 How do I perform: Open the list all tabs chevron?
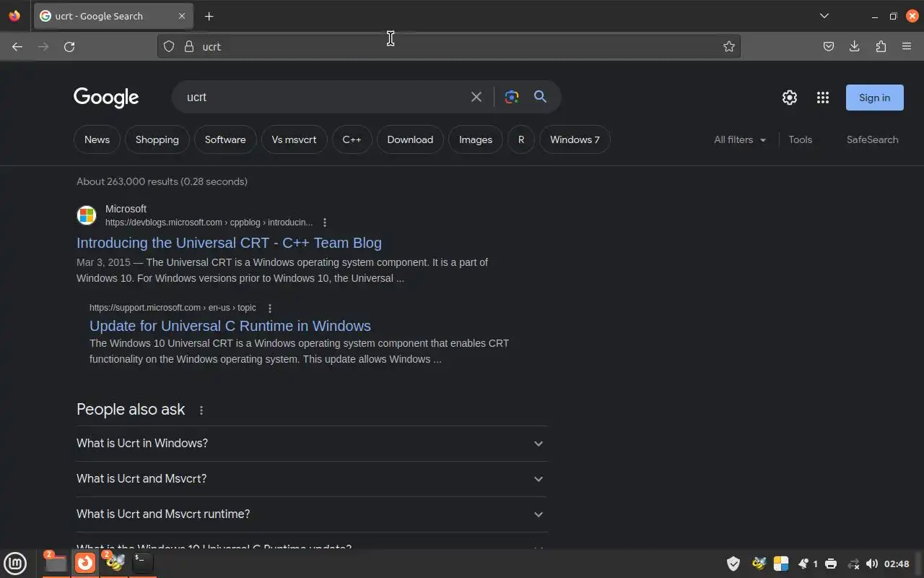coord(824,16)
